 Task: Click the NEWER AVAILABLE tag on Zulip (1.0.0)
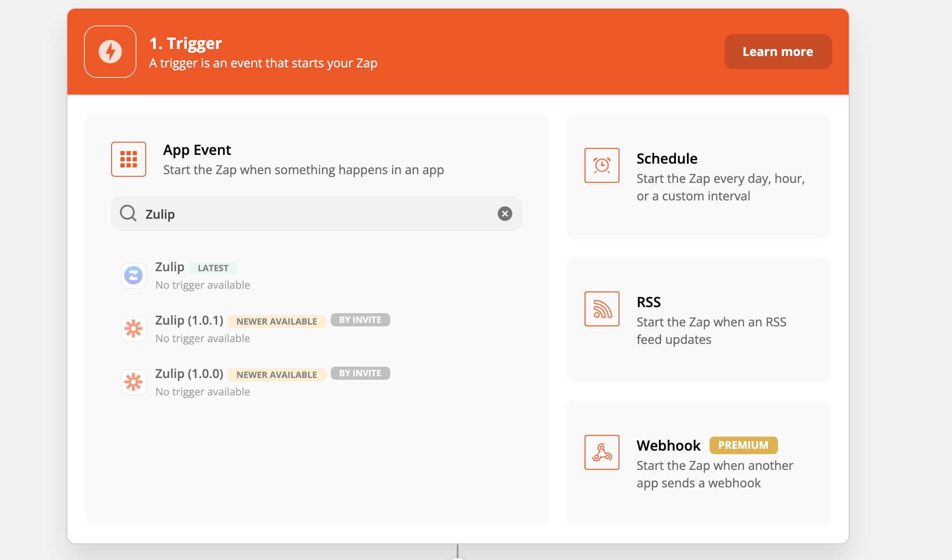(276, 374)
